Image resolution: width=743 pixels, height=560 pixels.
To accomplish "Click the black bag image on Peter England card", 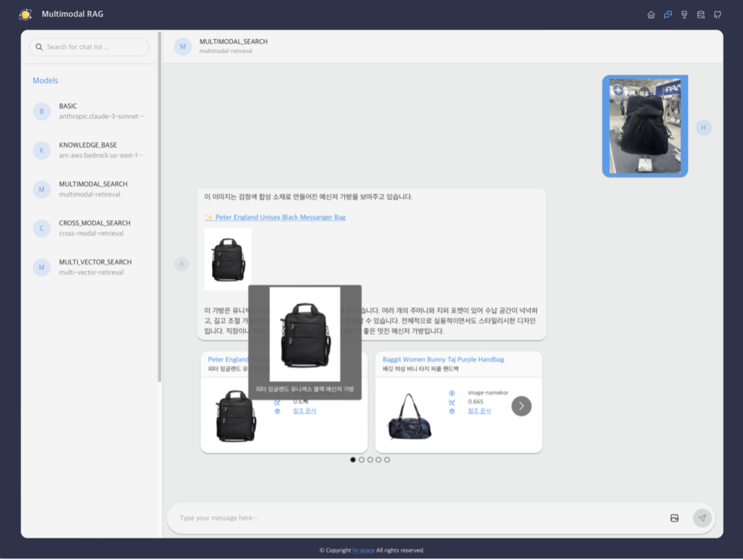I will (x=236, y=416).
